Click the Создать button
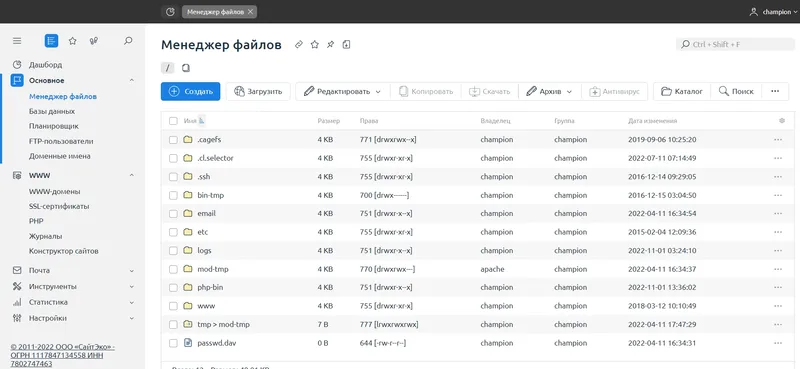 pyautogui.click(x=190, y=91)
